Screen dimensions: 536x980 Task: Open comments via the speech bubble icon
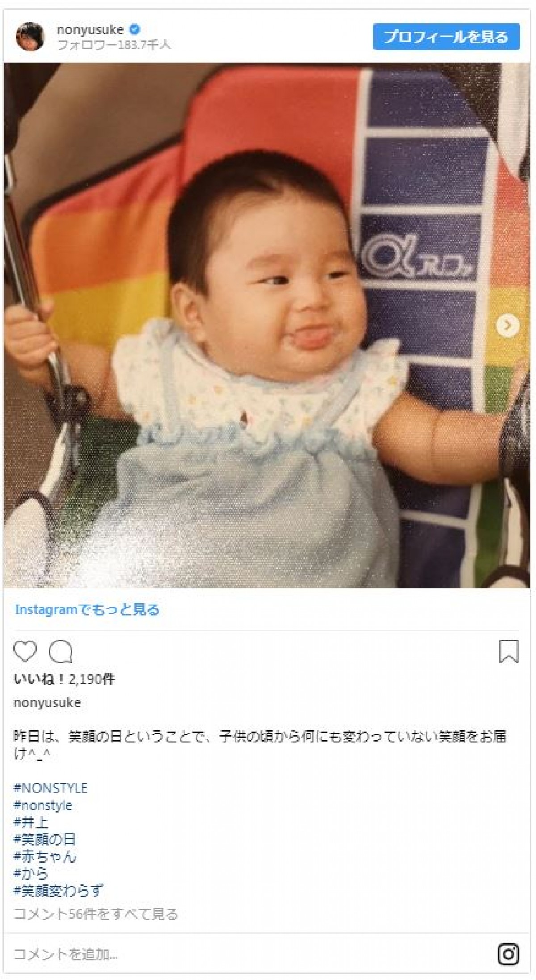(x=61, y=652)
